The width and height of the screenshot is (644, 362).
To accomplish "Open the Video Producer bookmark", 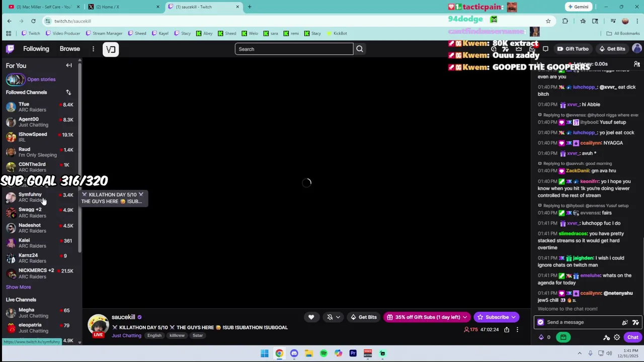I will coord(63,33).
